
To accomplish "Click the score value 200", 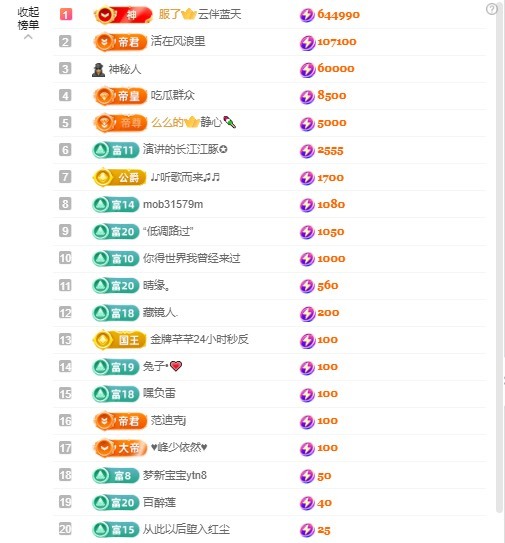I will [x=328, y=313].
